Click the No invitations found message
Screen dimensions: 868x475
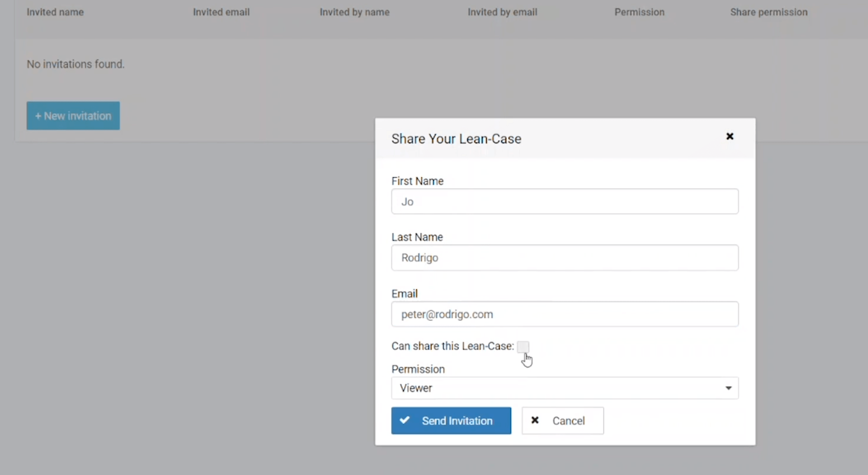click(x=75, y=64)
